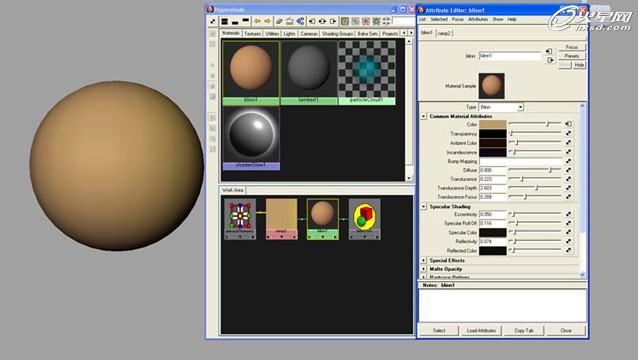The height and width of the screenshot is (360, 638).
Task: Rearrange the Hypershade graph icon
Action: (290, 21)
